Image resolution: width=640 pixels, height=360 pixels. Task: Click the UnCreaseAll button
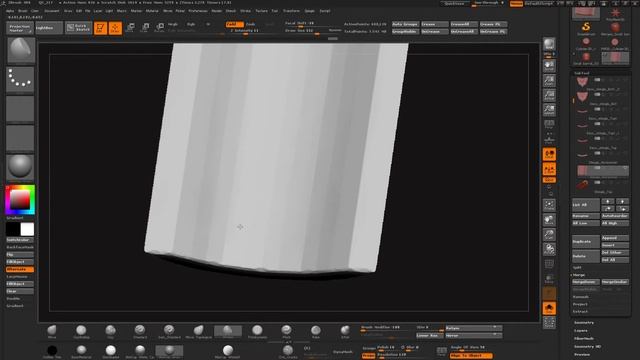pos(464,31)
